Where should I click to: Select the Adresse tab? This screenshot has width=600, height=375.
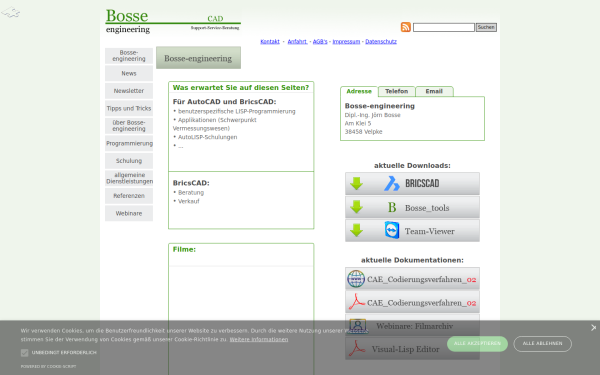[359, 91]
